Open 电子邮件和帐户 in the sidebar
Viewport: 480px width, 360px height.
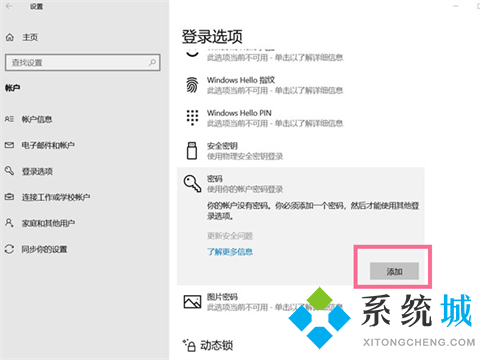48,145
